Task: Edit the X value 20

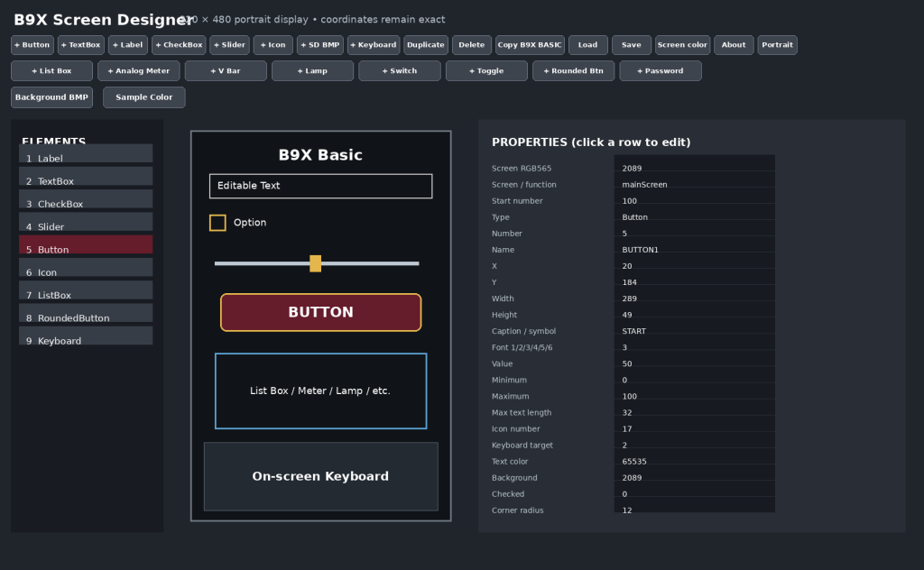Action: (x=695, y=261)
